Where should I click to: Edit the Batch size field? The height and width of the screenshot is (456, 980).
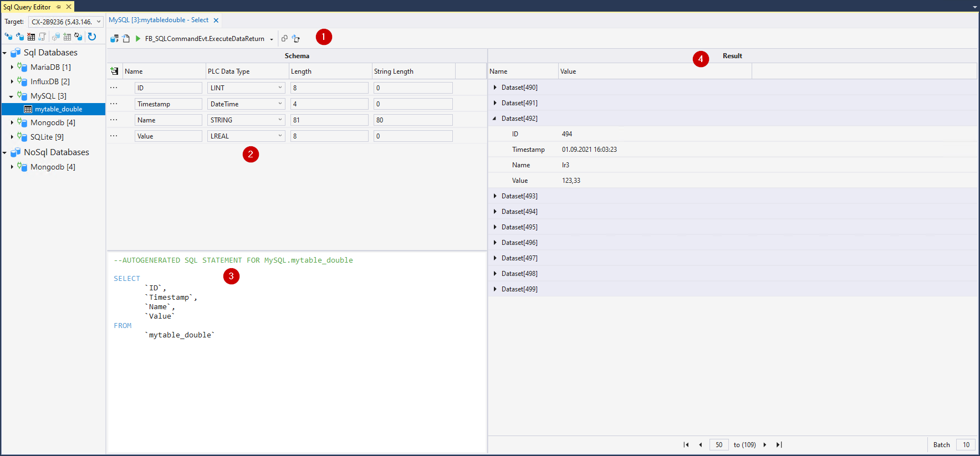[966, 444]
